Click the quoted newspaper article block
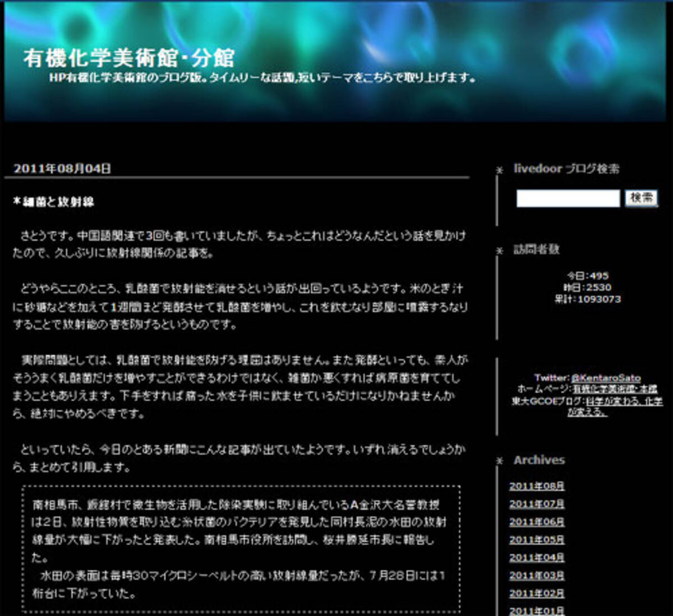Viewport: 673px width, 616px height. tap(241, 548)
